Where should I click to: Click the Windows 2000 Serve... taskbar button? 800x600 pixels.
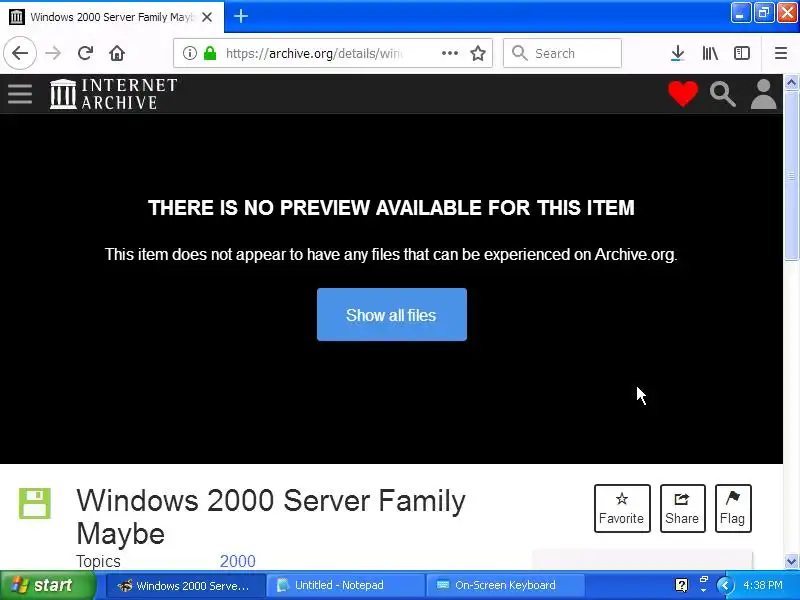[186, 585]
